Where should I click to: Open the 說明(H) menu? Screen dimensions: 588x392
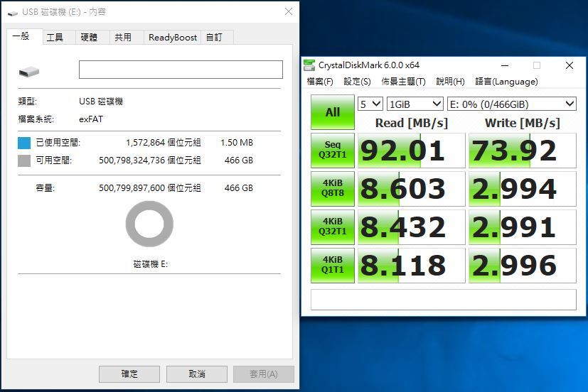coord(450,81)
